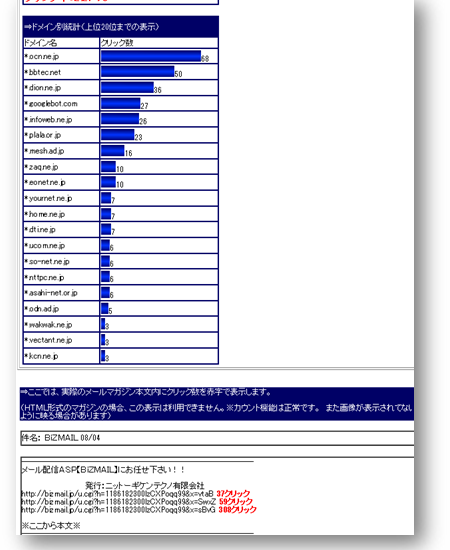Image resolution: width=450 pixels, height=550 pixels.
Task: Click the blue bar for eonet.ne.jp
Action: tap(108, 182)
